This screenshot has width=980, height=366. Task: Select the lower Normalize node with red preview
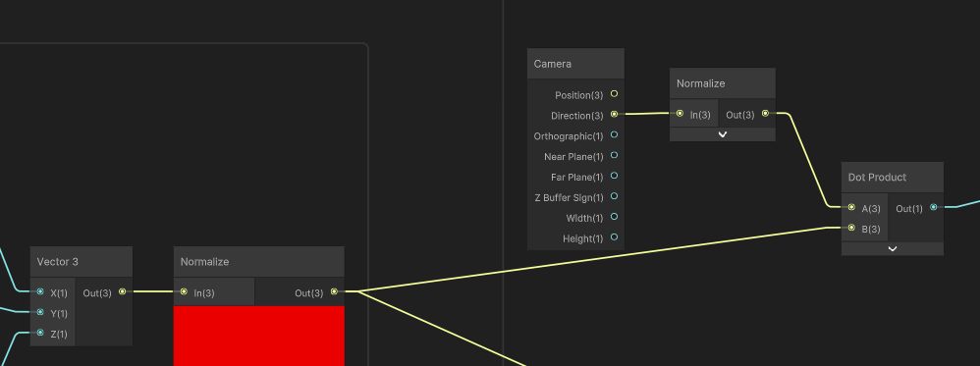tap(204, 262)
